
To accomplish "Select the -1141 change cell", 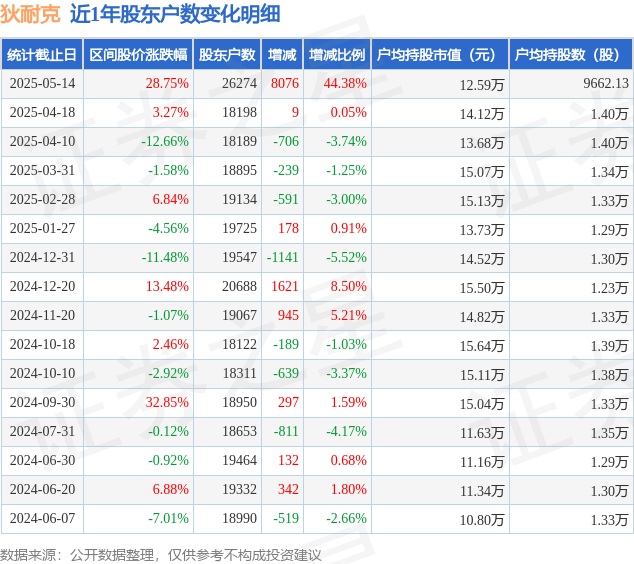I will pyautogui.click(x=283, y=257).
